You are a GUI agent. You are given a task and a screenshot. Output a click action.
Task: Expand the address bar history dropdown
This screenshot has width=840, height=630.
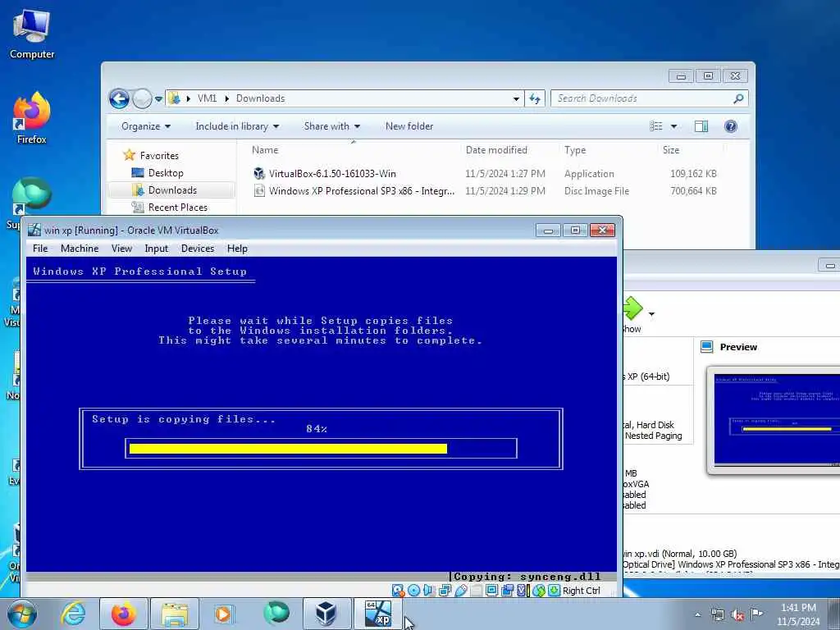pos(516,98)
